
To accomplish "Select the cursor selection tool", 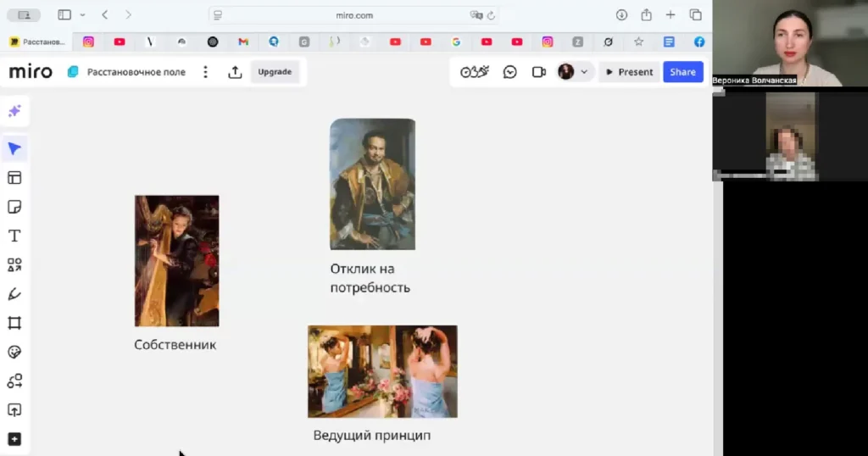I will [14, 148].
